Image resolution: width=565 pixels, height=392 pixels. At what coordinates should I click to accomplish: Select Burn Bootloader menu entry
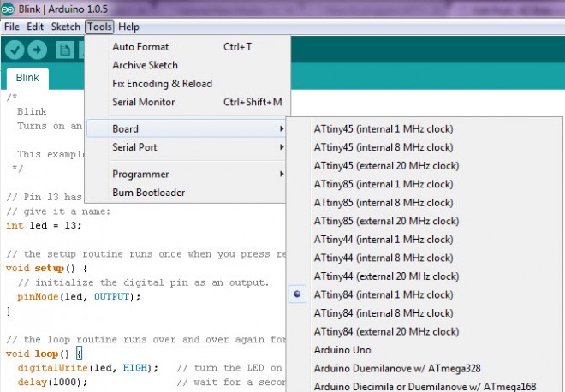tap(148, 193)
